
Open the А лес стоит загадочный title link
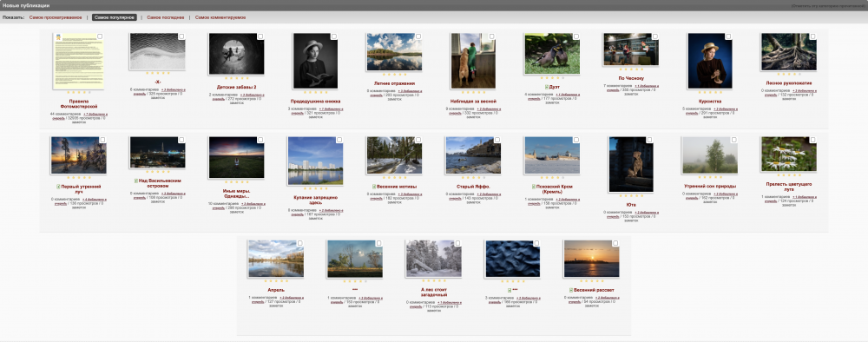[433, 293]
